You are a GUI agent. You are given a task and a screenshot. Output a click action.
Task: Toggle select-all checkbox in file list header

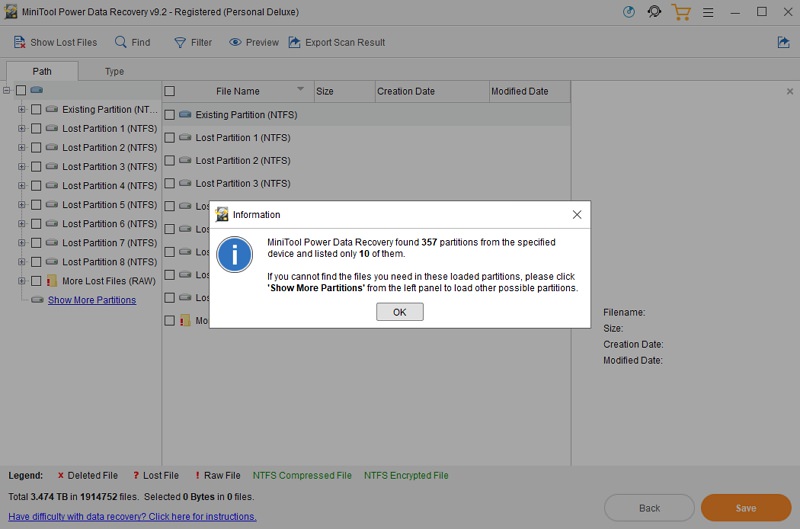pyautogui.click(x=170, y=91)
